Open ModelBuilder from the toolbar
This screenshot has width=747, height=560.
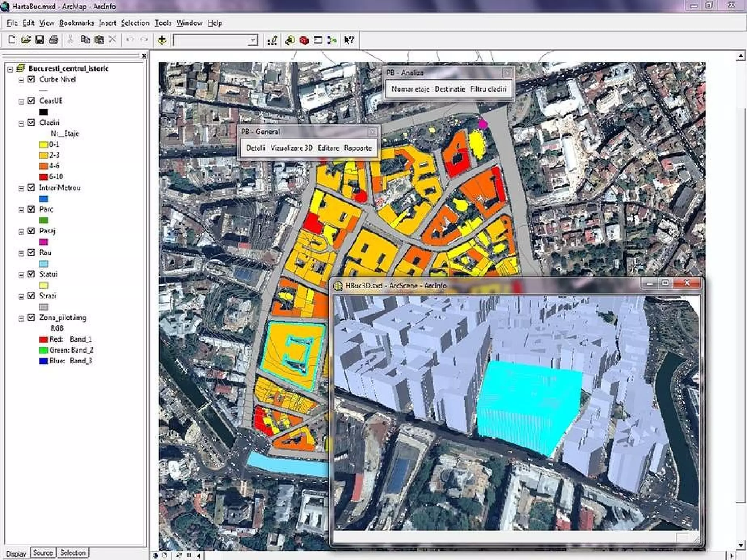332,40
